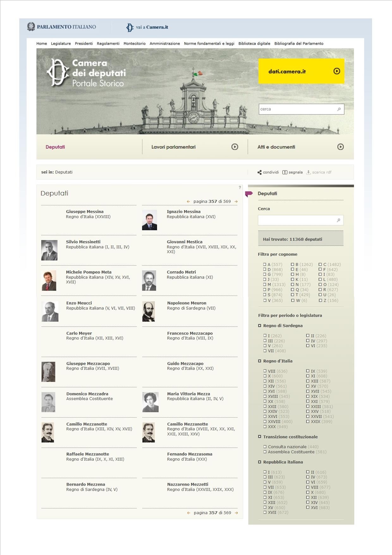The width and height of the screenshot is (392, 555).
Task: Open Giovanni Mestica's profile link
Action: [185, 242]
